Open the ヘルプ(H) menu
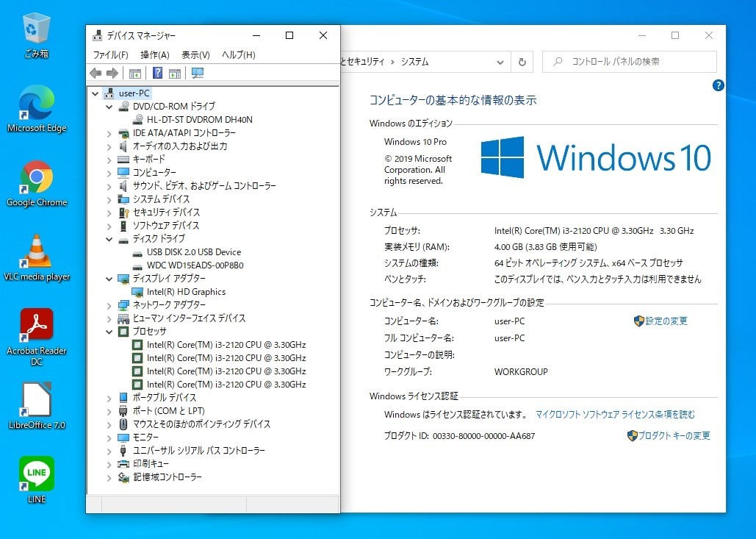Screen dimensions: 756x539 coord(238,55)
